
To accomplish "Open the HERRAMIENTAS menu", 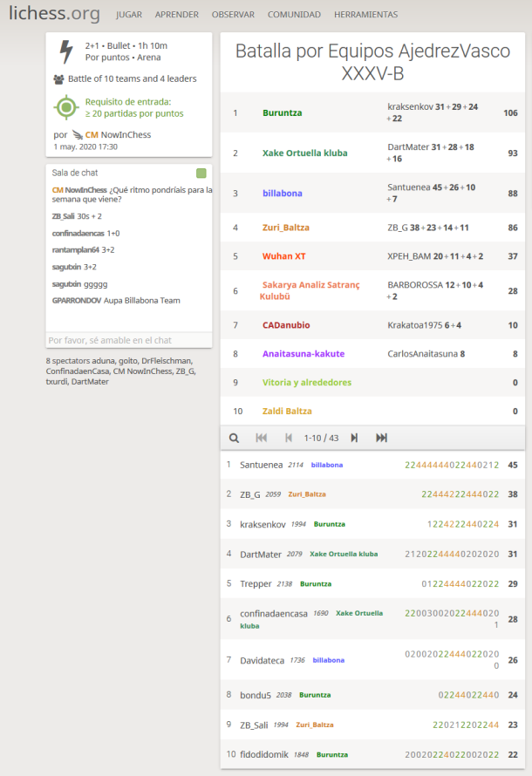I will 365,15.
